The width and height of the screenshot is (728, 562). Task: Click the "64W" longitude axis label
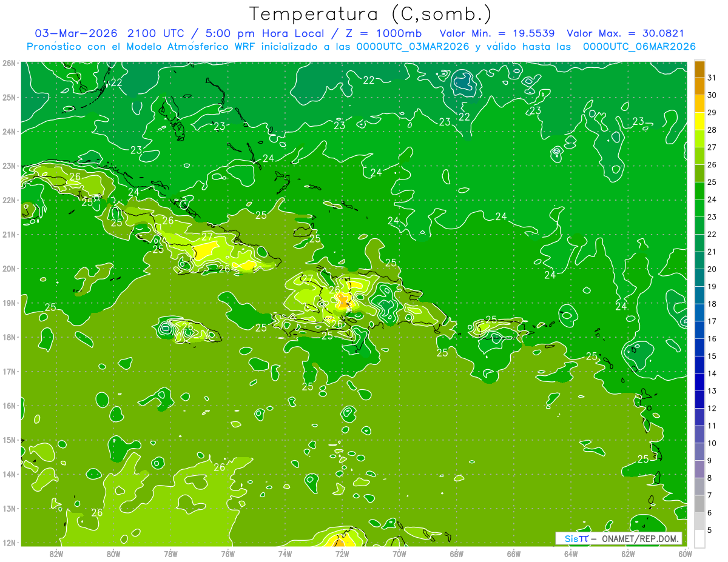(x=571, y=554)
